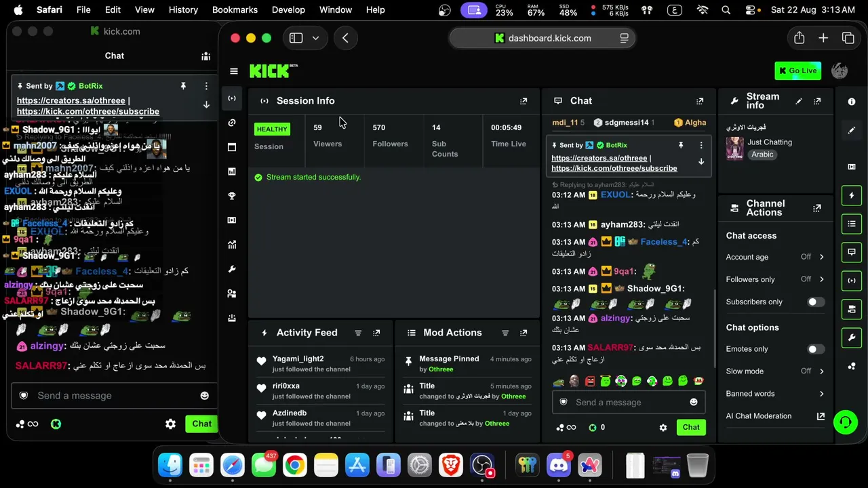
Task: Pop out the Channel Actions panel
Action: [817, 208]
